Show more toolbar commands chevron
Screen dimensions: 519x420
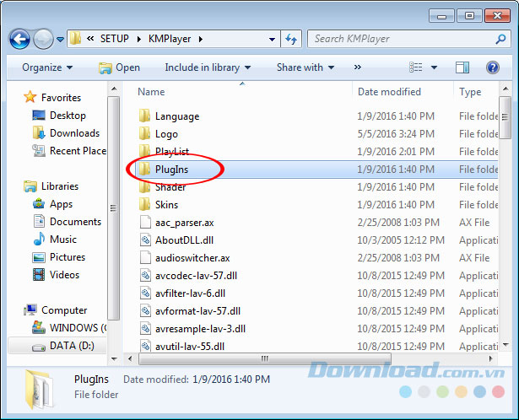coord(358,67)
